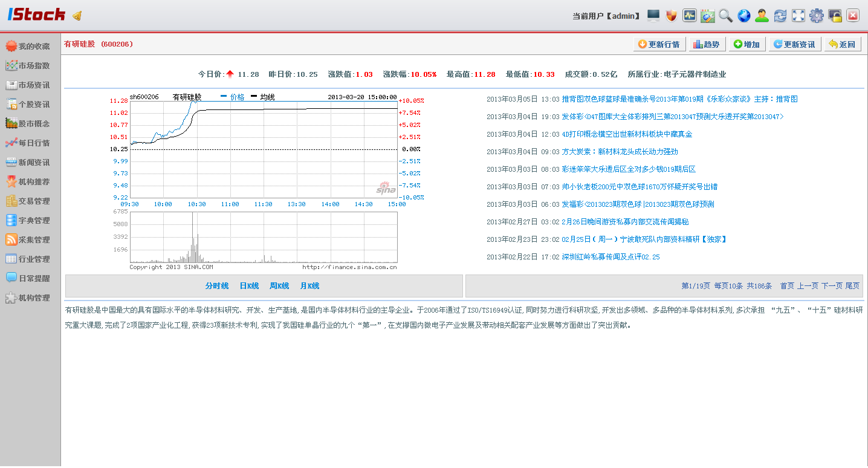Screen dimensions: 868x468
Task: Go to 首页 first news page
Action: click(787, 286)
